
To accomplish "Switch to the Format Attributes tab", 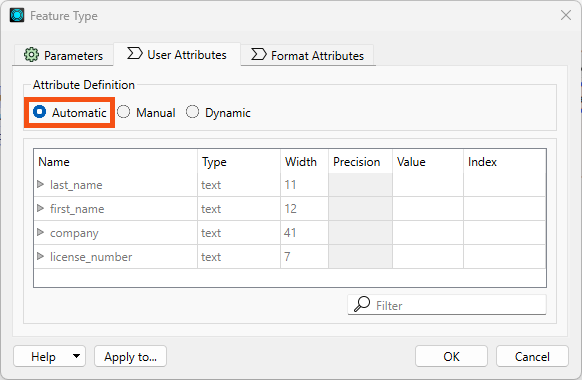I will [308, 55].
